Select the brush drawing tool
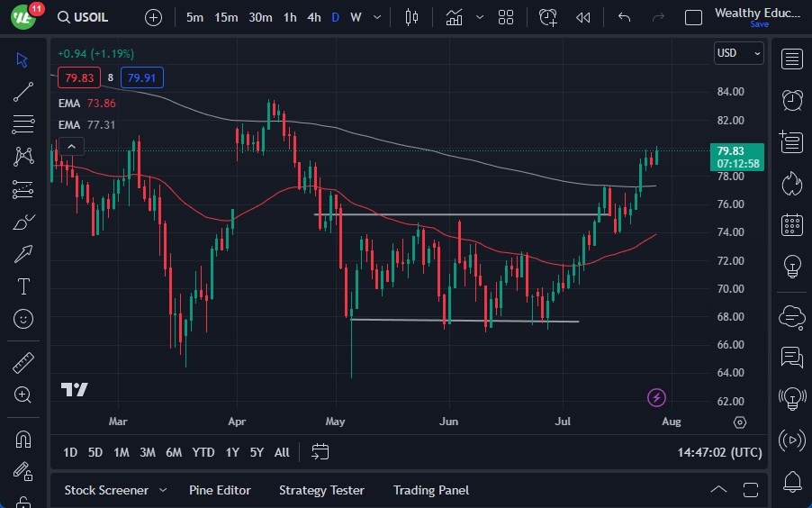This screenshot has height=508, width=812. pyautogui.click(x=23, y=222)
